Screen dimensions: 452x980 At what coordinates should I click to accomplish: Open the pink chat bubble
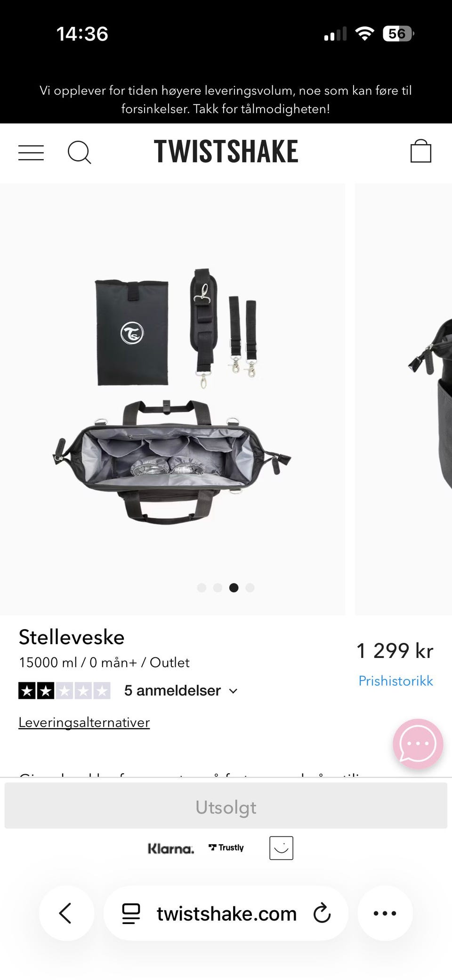coord(418,744)
